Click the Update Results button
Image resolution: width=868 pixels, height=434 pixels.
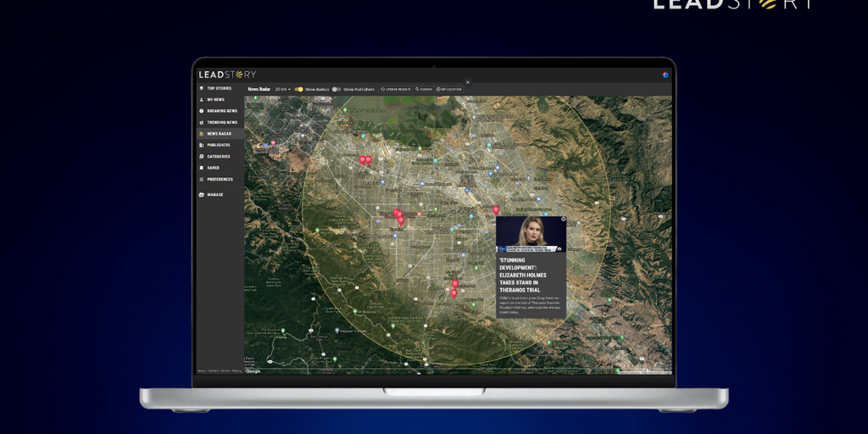396,89
